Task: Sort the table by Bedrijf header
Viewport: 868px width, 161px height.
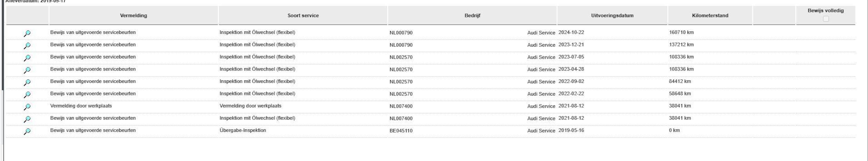Action: click(472, 15)
